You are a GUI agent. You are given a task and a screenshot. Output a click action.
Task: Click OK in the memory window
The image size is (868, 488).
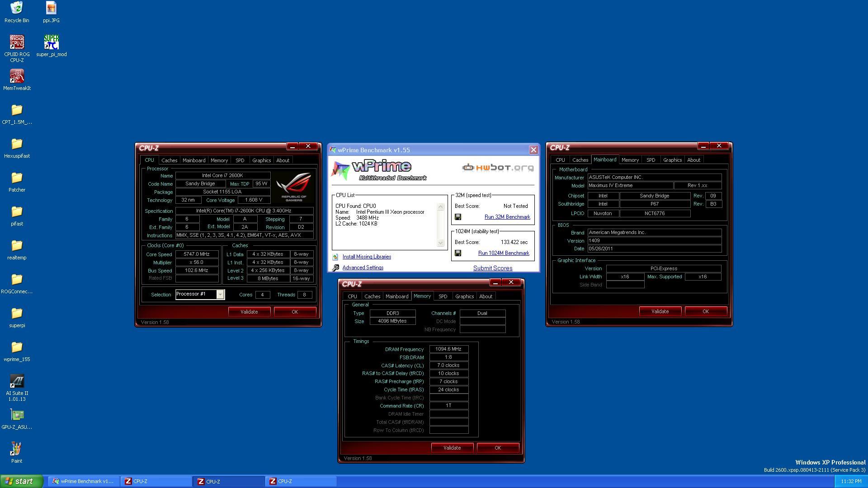(498, 448)
